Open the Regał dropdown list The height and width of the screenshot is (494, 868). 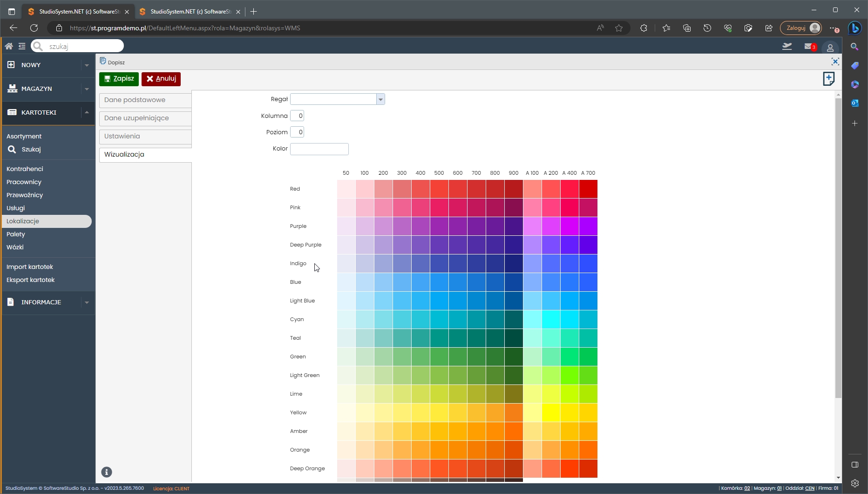[380, 99]
